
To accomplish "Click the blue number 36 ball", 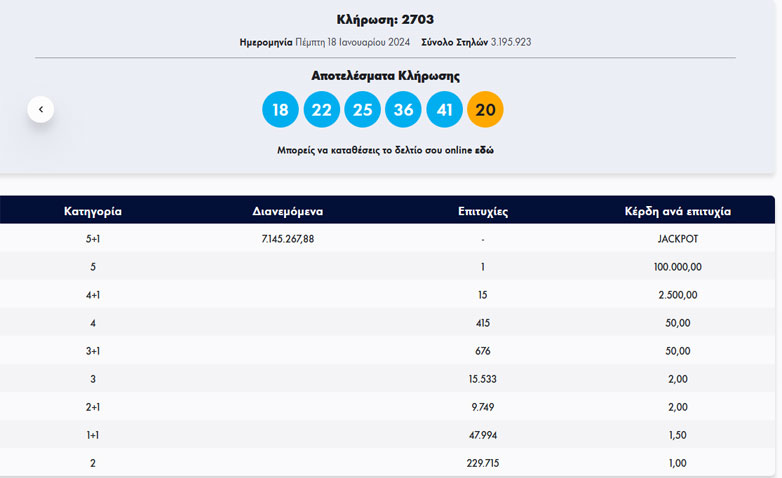I will pyautogui.click(x=403, y=109).
